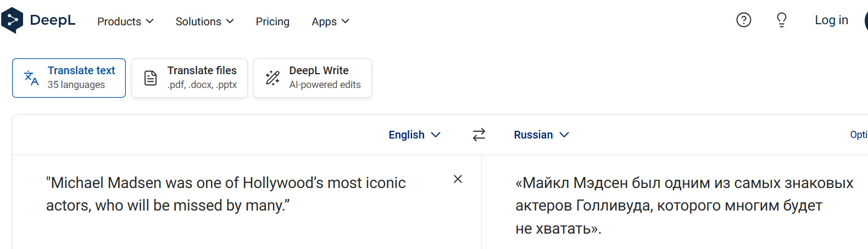Viewport: 868px width, 249px height.
Task: Clear the source text with X
Action: pos(458,179)
